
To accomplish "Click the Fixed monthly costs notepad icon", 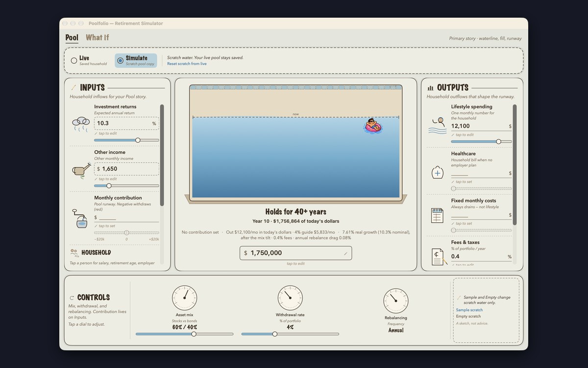I will coord(437,215).
